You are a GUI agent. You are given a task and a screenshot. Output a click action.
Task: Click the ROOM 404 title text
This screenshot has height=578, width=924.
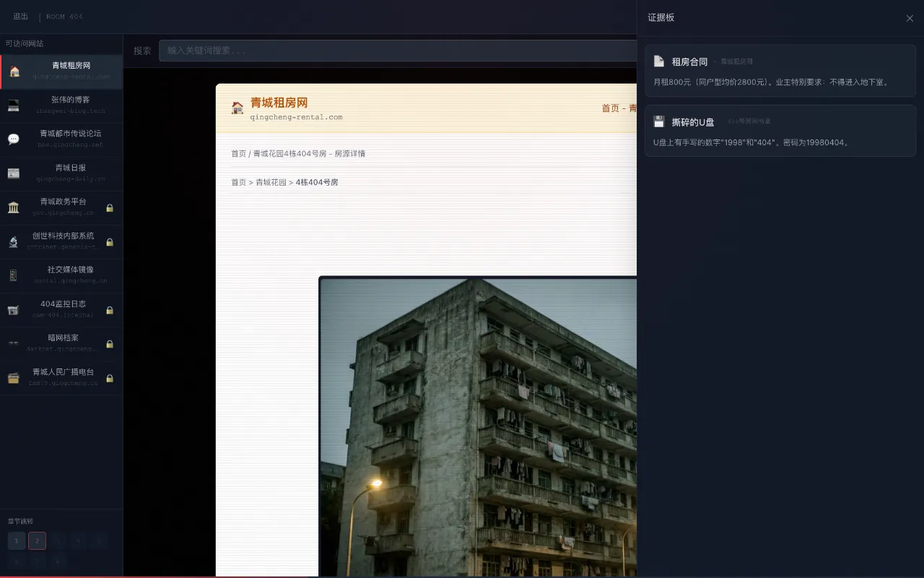(x=64, y=17)
